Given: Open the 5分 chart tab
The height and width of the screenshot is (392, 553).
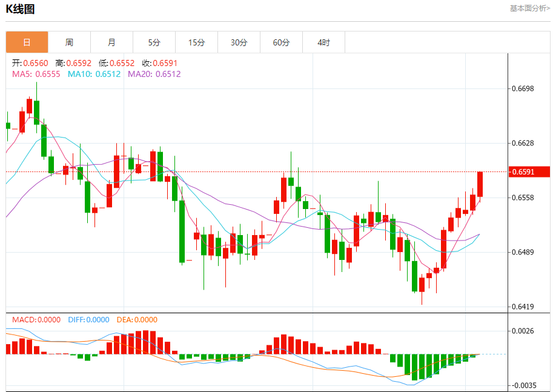Looking at the screenshot, I should 154,42.
